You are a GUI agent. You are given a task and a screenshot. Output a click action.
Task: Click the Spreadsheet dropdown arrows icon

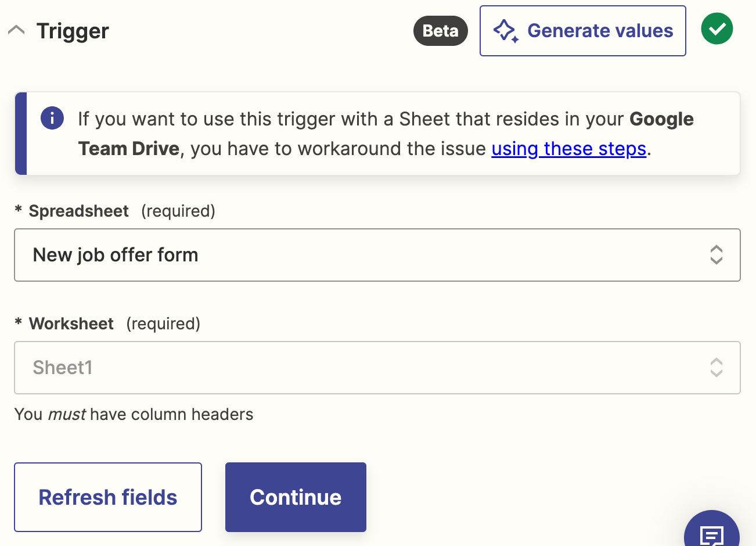point(716,255)
